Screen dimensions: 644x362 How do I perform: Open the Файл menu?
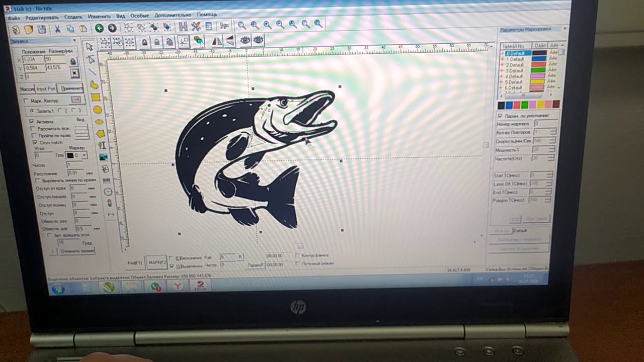pyautogui.click(x=14, y=18)
